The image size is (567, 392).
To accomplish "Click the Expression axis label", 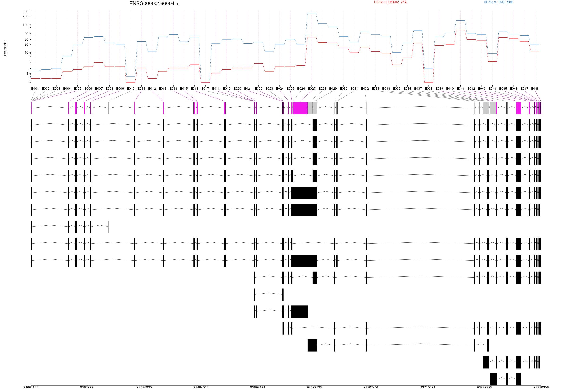I will [x=5, y=48].
